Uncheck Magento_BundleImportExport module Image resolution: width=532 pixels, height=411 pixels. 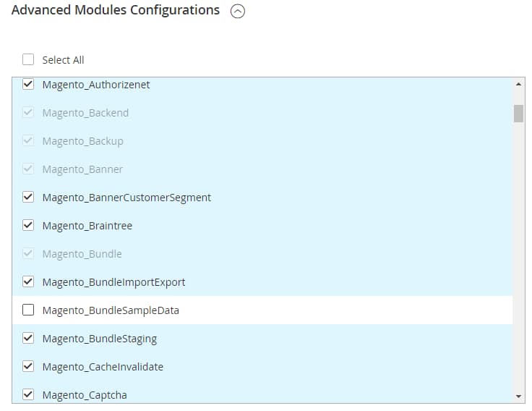click(x=28, y=281)
